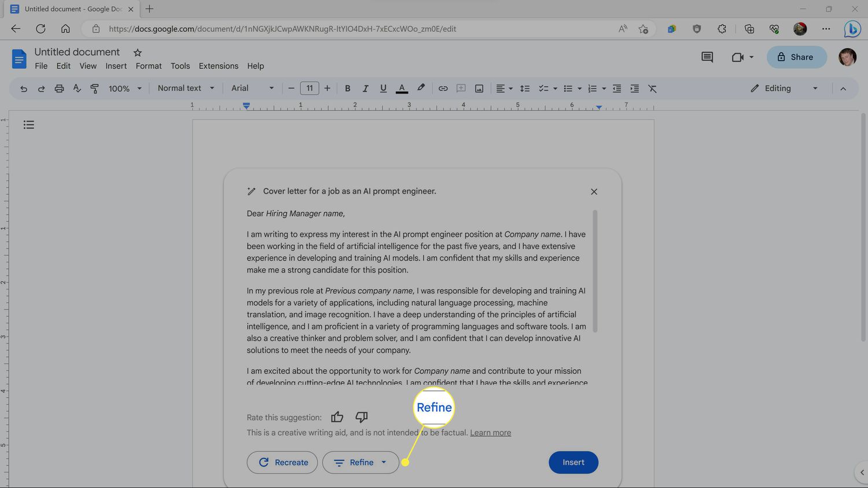Open the Refine dropdown
The height and width of the screenshot is (488, 868).
pyautogui.click(x=361, y=463)
